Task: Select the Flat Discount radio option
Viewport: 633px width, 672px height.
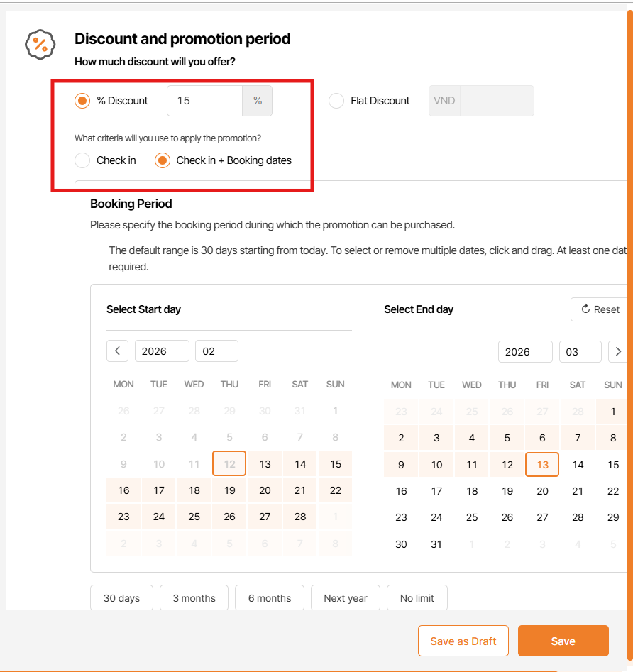Action: [336, 101]
